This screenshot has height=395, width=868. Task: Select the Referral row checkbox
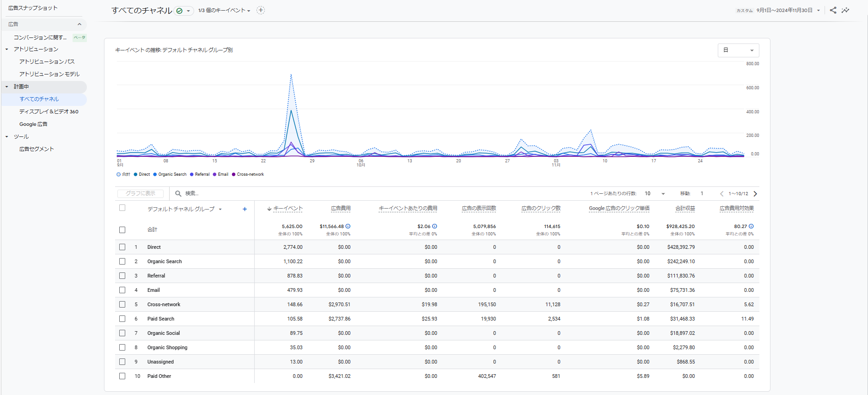pos(122,276)
